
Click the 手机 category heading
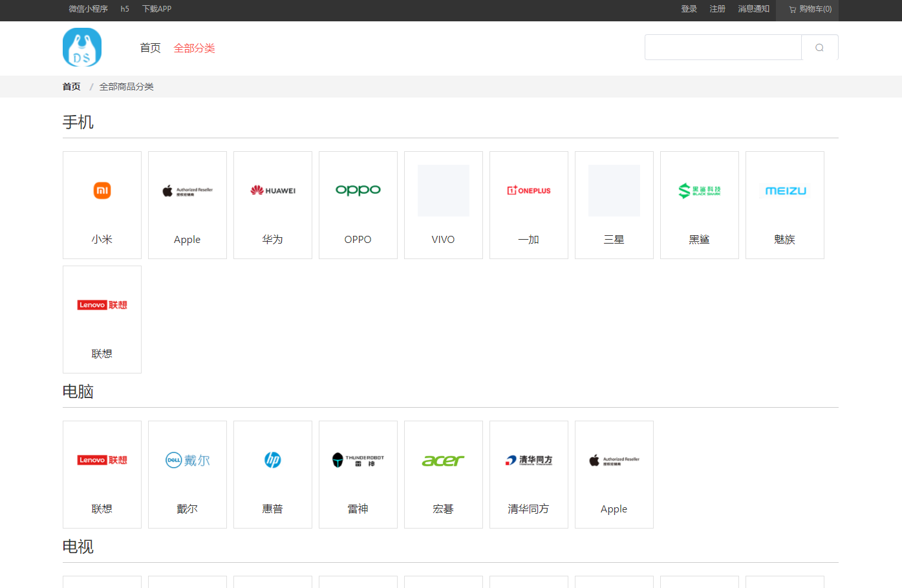[78, 122]
